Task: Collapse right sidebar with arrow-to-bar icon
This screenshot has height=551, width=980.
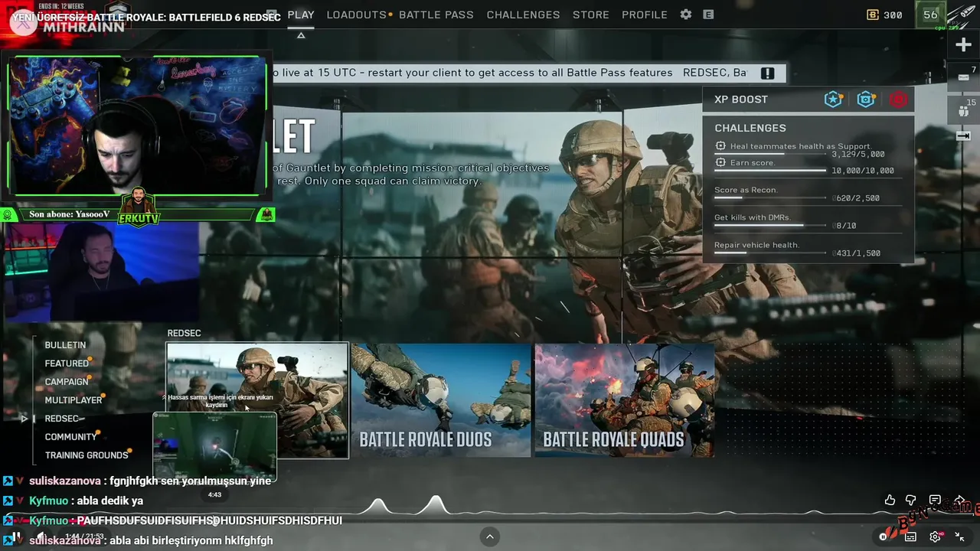Action: 963,135
